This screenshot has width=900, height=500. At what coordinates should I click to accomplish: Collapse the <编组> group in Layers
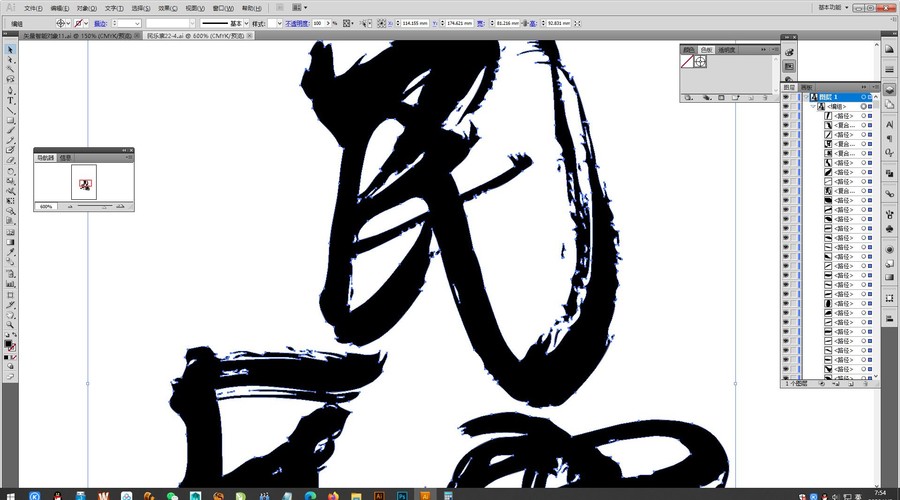(x=813, y=107)
